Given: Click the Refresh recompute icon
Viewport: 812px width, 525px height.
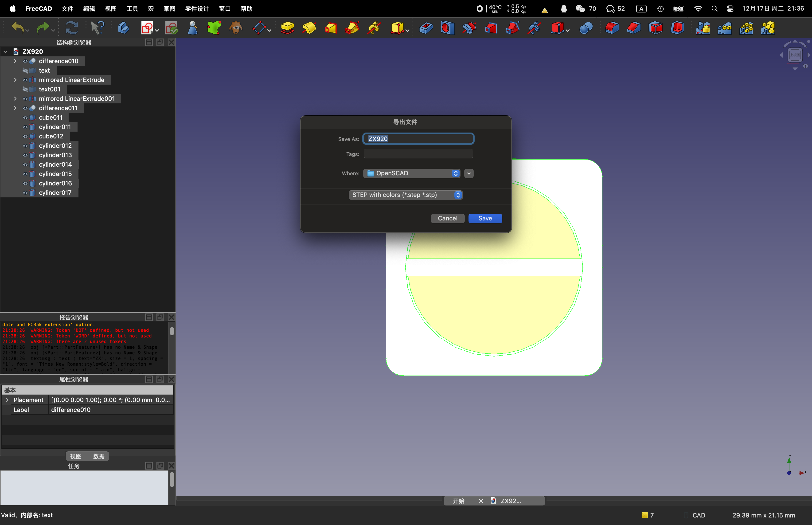Looking at the screenshot, I should (72, 28).
